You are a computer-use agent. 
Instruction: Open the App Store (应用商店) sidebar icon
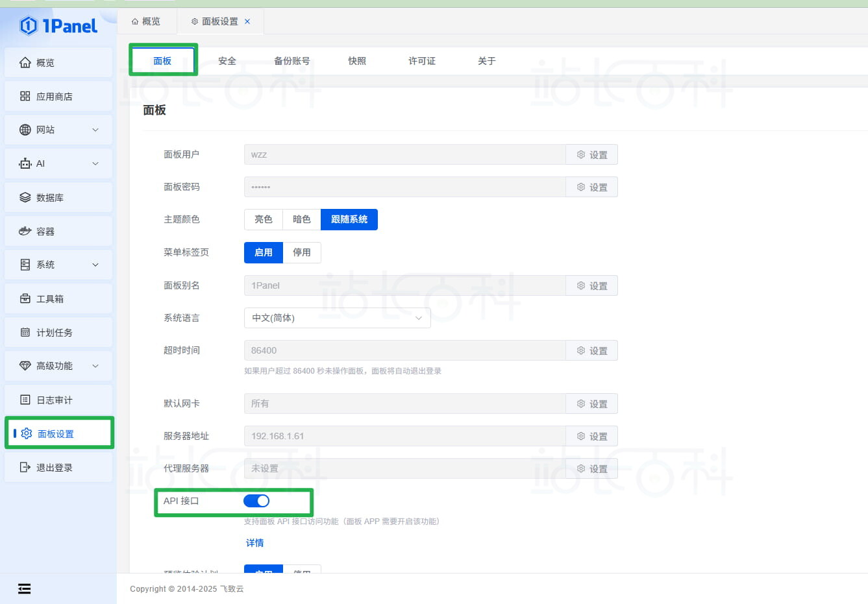(x=25, y=96)
